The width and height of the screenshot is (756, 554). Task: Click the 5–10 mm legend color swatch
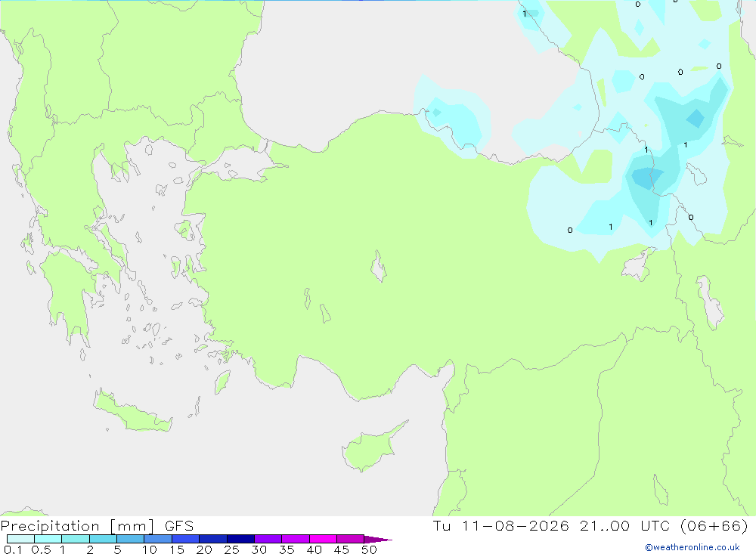131,539
